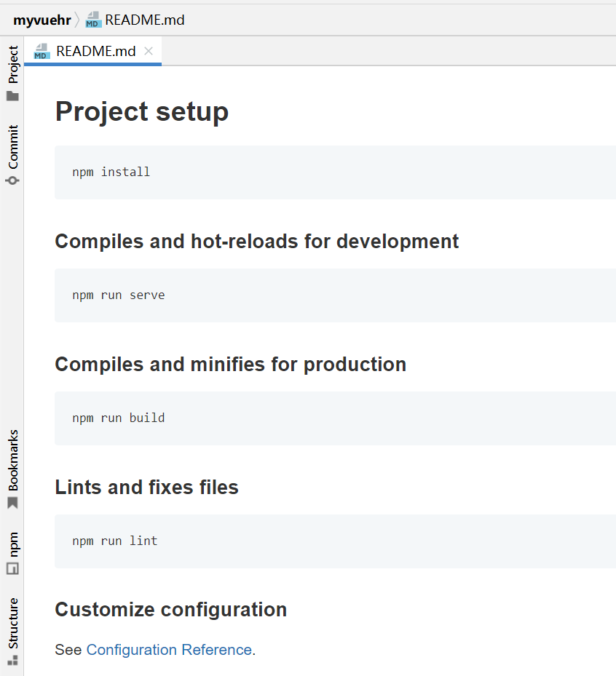Click the 'Lints and fixes files' heading
Image resolution: width=616 pixels, height=676 pixels.
pos(146,487)
